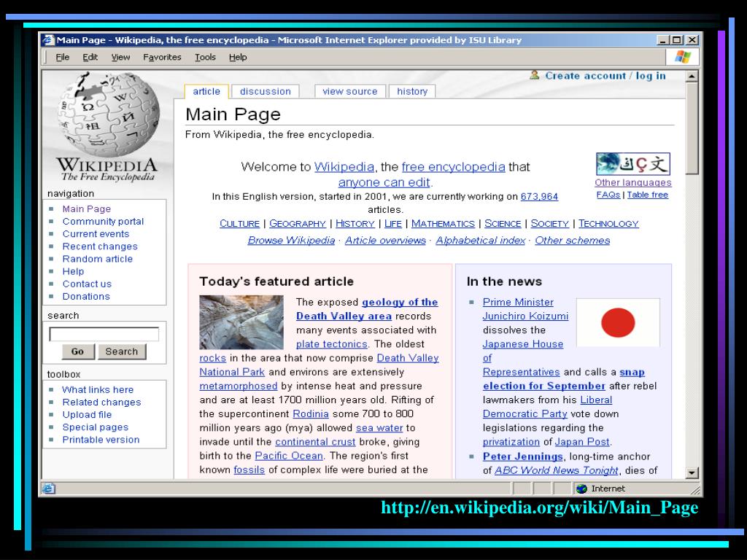
Task: Open What links here in toolbox
Action: [98, 389]
